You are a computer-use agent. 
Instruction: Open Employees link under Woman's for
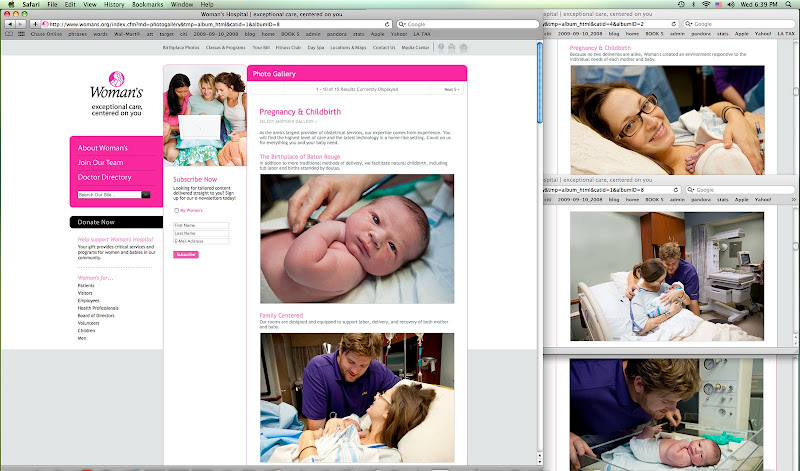(x=88, y=301)
